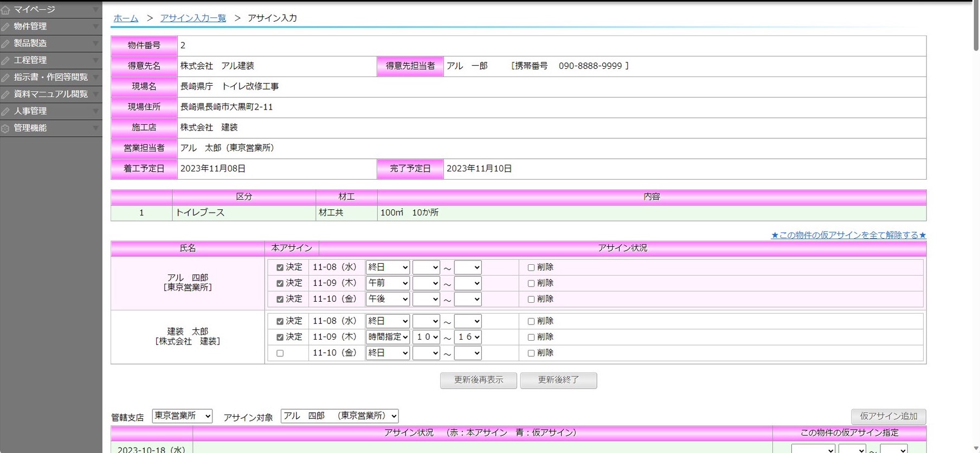Open the 指示書・作図等閲覧 sidebar menu

coord(51,78)
